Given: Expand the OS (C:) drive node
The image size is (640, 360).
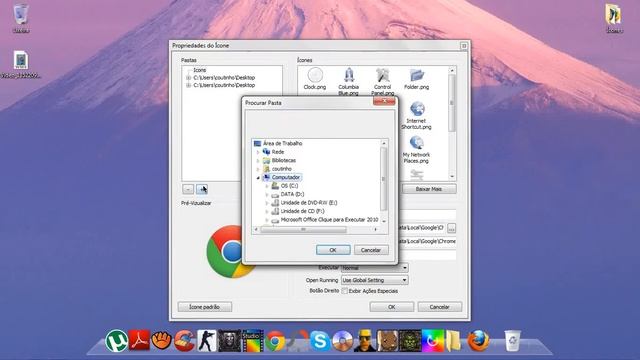Looking at the screenshot, I should (x=267, y=186).
